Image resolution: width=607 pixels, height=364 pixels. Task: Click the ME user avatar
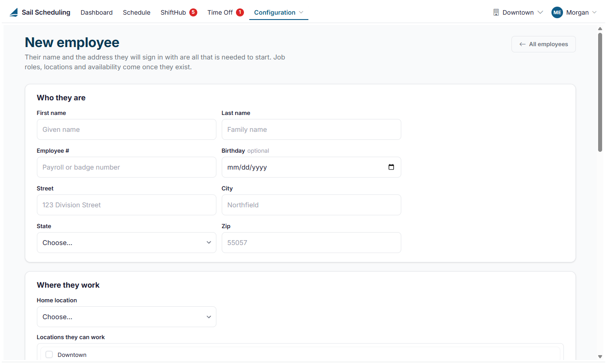pos(557,12)
